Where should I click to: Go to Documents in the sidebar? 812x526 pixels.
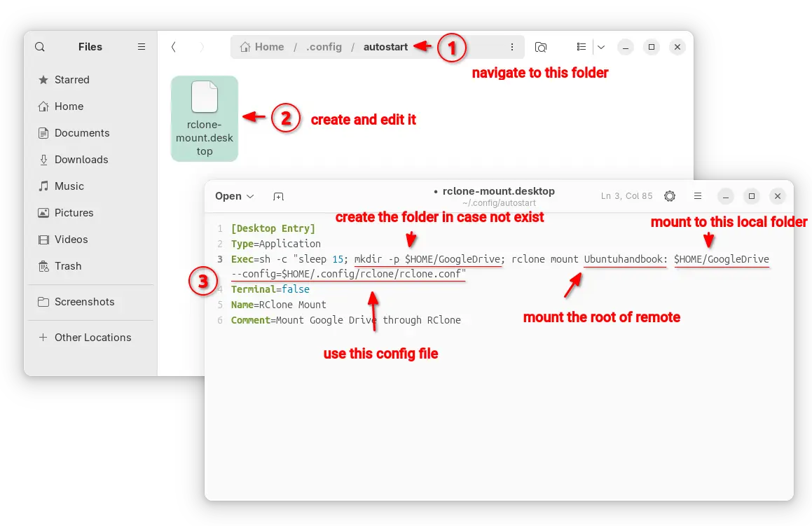(81, 133)
